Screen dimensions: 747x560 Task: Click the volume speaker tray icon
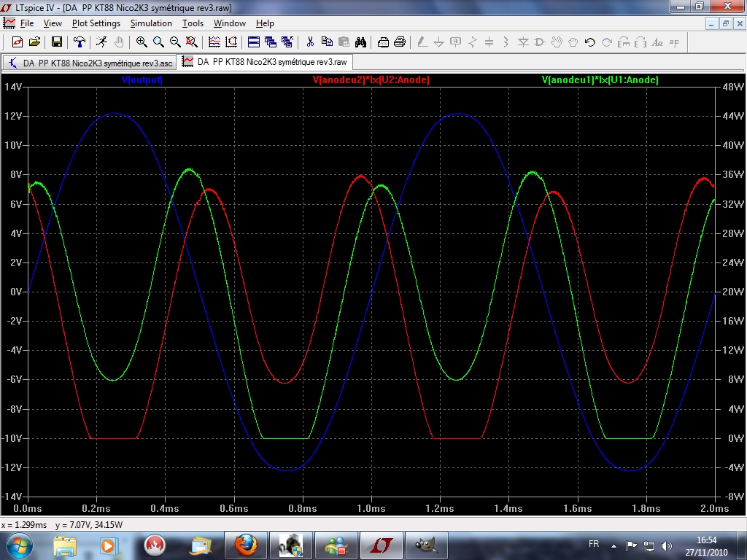[x=667, y=545]
